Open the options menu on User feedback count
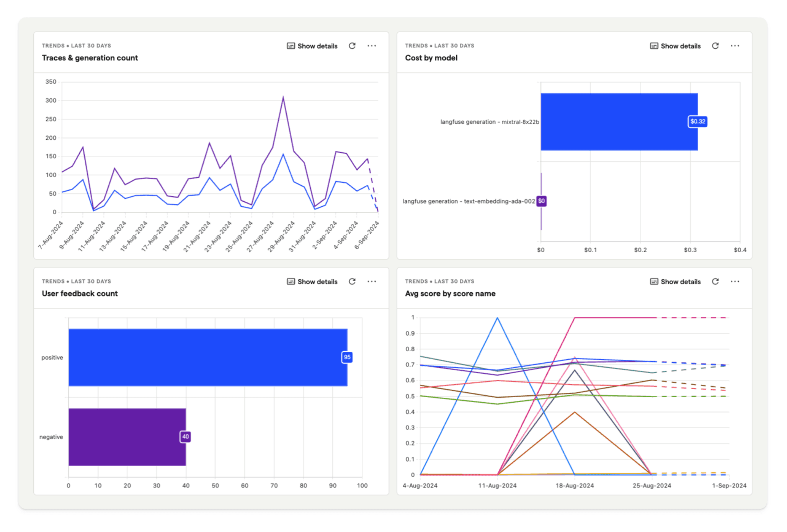787x532 pixels. click(372, 281)
